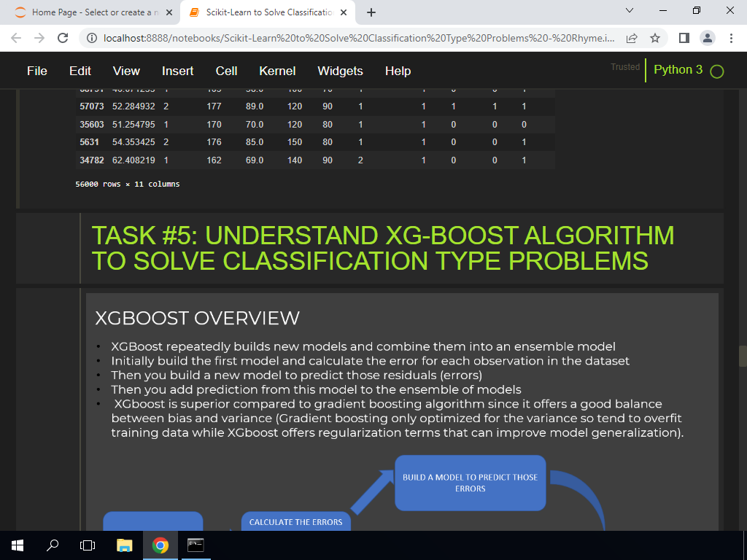Open the Insert menu

click(x=178, y=71)
